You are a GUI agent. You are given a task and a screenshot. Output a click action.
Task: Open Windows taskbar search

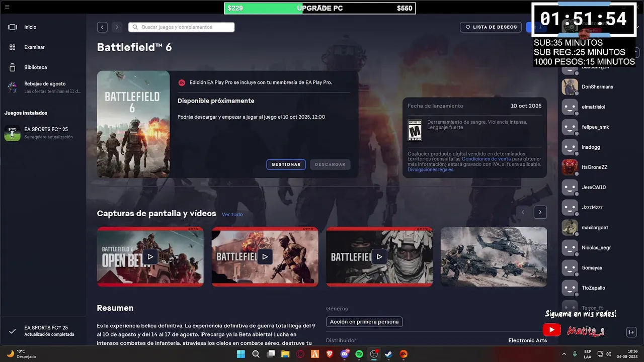(x=256, y=354)
